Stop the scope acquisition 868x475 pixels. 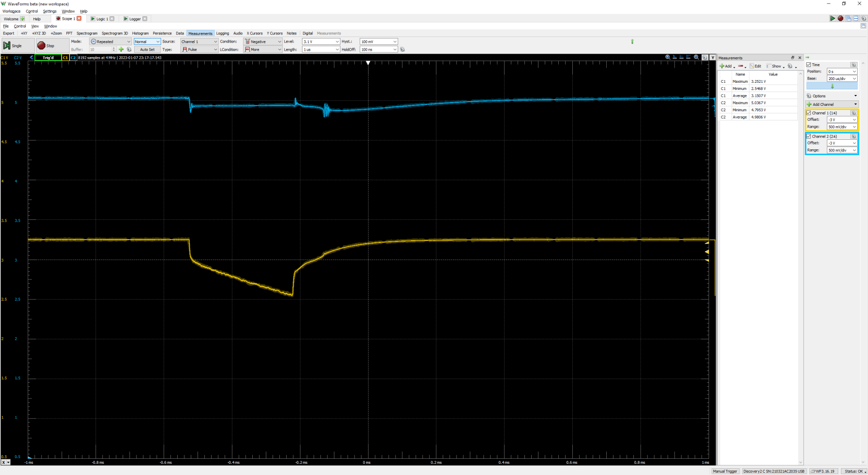[46, 46]
